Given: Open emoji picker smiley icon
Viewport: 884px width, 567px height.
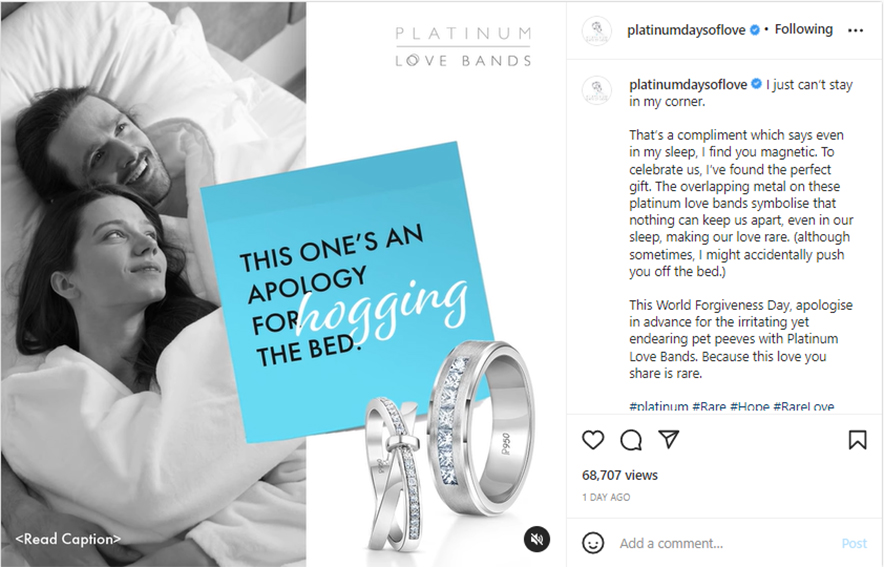Looking at the screenshot, I should (x=593, y=543).
